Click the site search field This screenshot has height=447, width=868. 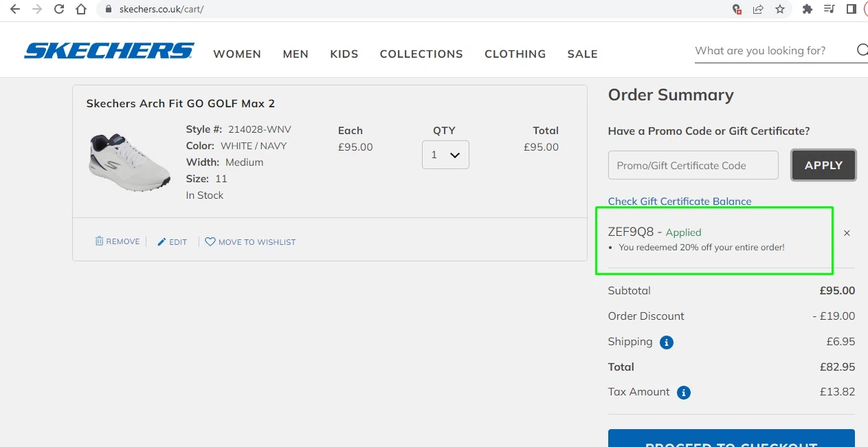(773, 51)
